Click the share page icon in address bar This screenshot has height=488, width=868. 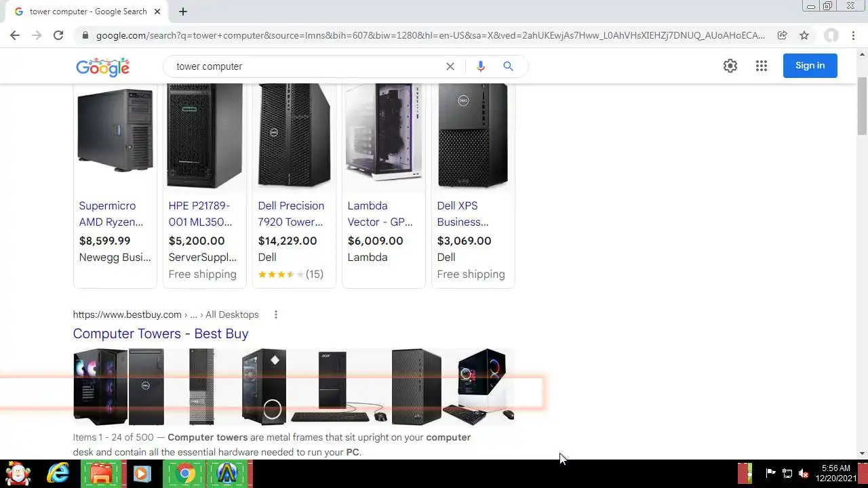click(782, 35)
